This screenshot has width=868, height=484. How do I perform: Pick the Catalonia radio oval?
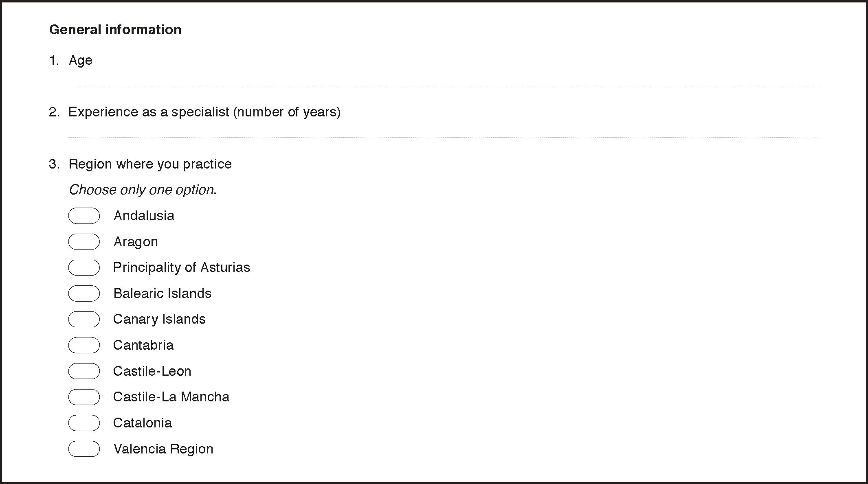84,423
